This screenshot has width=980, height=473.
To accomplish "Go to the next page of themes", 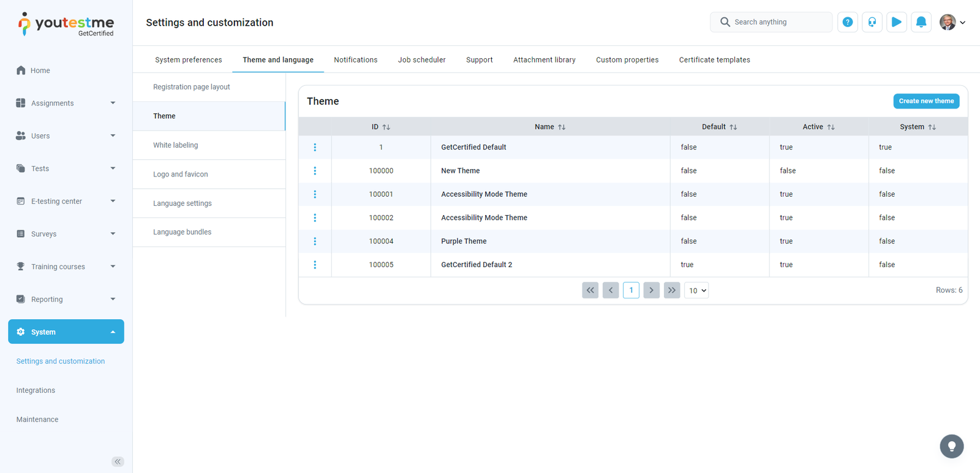I will 651,290.
